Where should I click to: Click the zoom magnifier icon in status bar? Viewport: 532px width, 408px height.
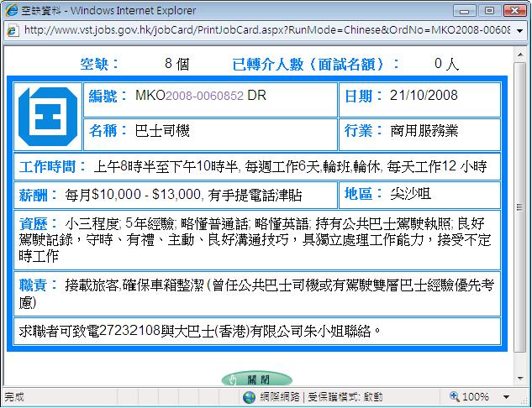tap(454, 396)
